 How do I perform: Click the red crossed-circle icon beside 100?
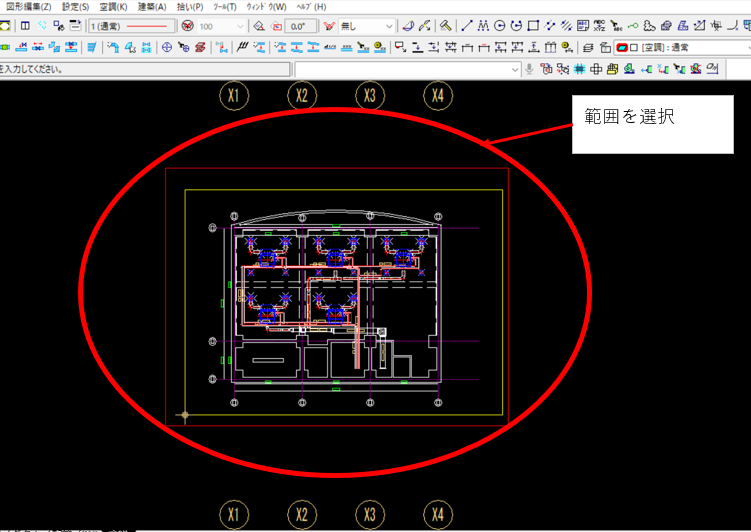(x=188, y=26)
